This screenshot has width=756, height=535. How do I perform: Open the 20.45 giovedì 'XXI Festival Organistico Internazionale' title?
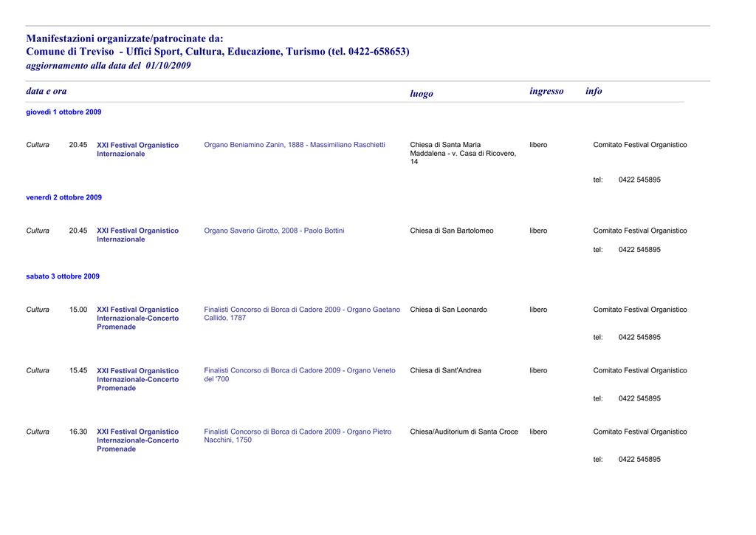pos(137,149)
